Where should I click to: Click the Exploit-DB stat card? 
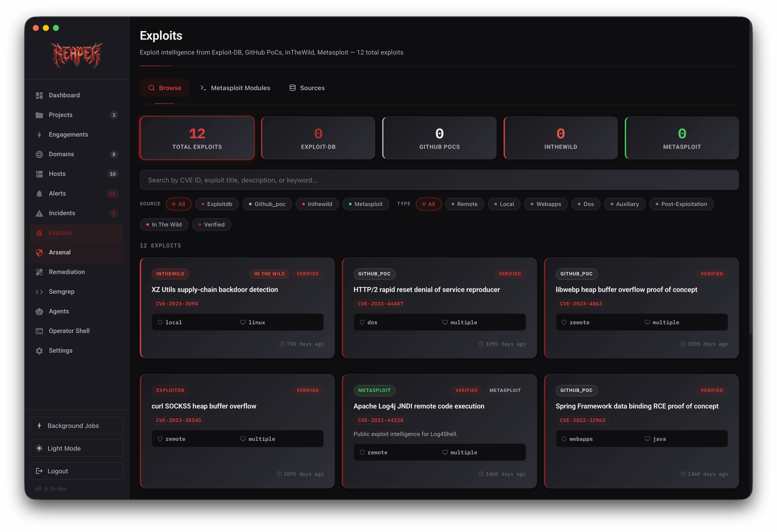(x=318, y=138)
